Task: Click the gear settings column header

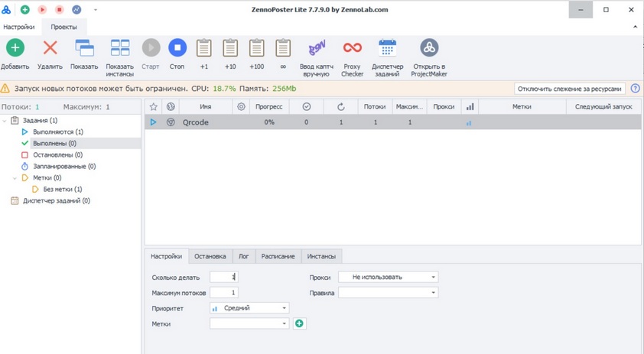Action: [x=241, y=106]
